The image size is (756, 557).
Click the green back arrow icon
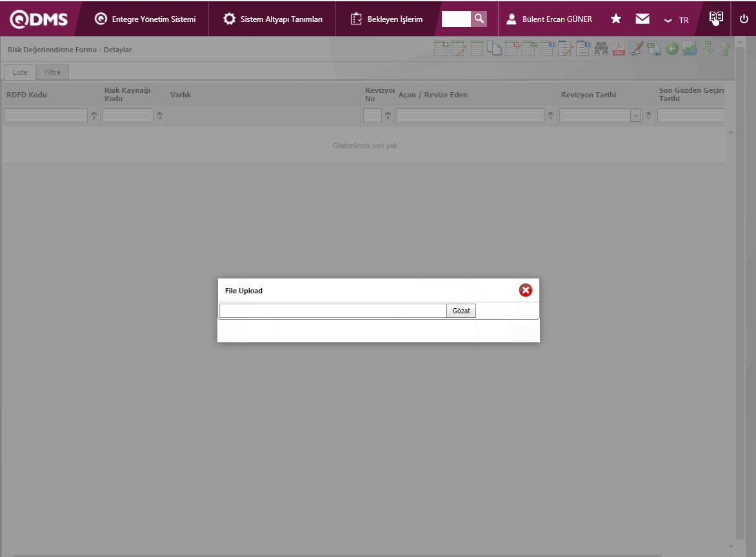click(672, 49)
